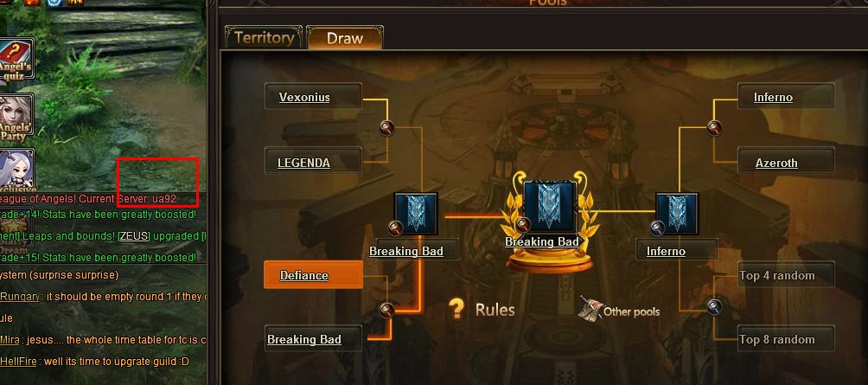Open the Other pools flag icon

[590, 307]
